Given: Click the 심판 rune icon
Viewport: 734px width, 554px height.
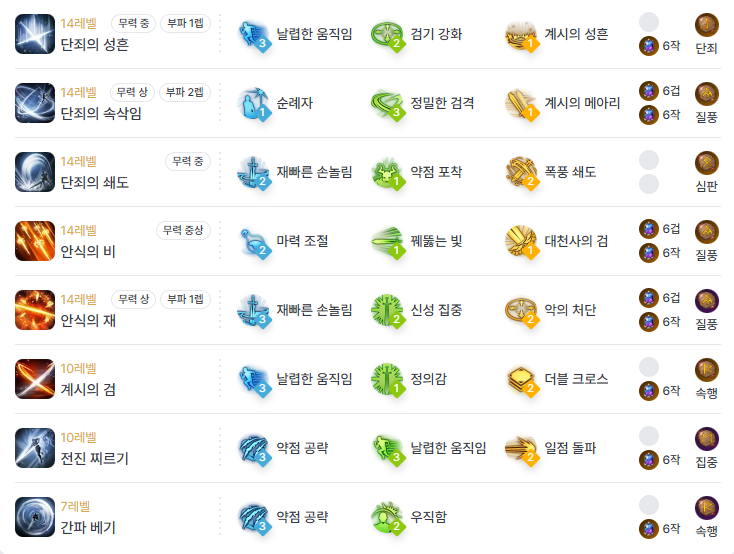Looking at the screenshot, I should [x=706, y=163].
